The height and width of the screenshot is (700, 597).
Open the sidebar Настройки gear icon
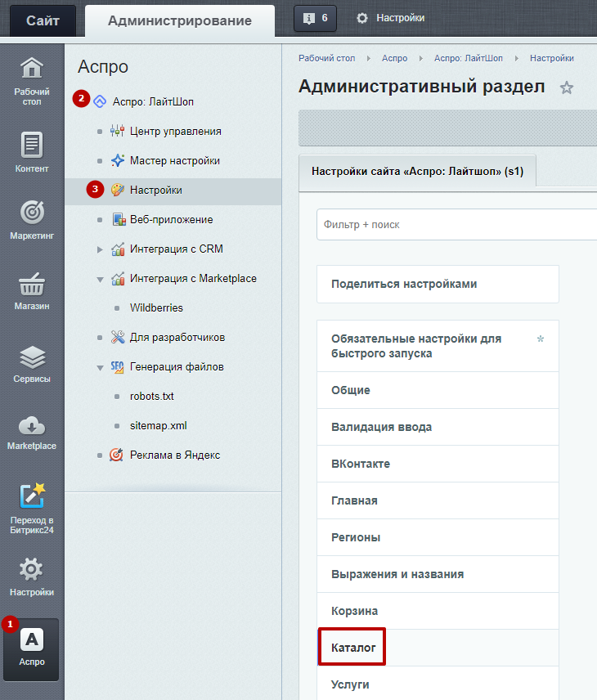[31, 569]
